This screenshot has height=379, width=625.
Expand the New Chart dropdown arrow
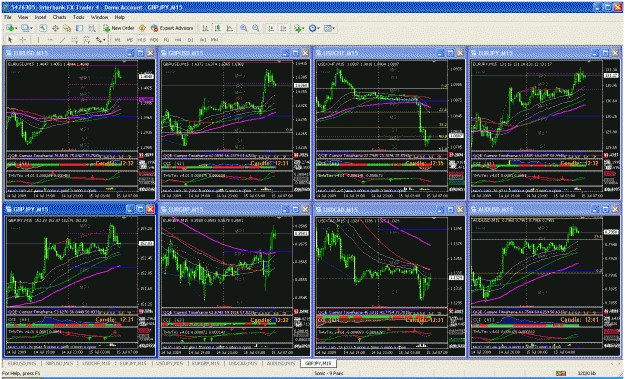pos(16,28)
